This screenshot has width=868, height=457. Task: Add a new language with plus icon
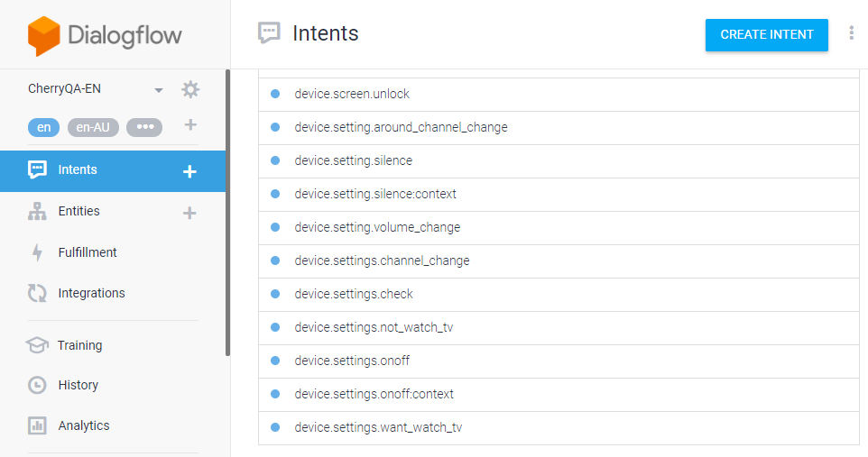190,124
